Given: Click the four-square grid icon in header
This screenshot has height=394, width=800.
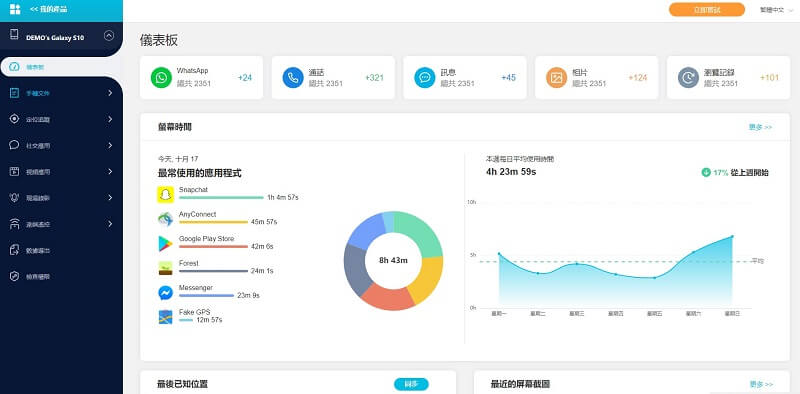Looking at the screenshot, I should pyautogui.click(x=15, y=9).
